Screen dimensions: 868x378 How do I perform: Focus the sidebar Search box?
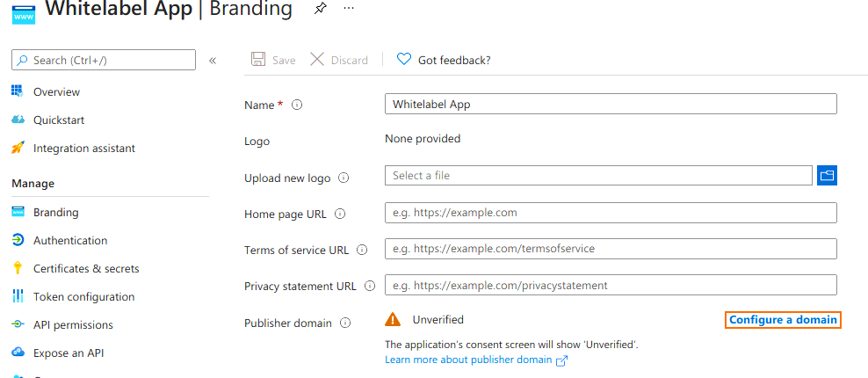point(104,60)
